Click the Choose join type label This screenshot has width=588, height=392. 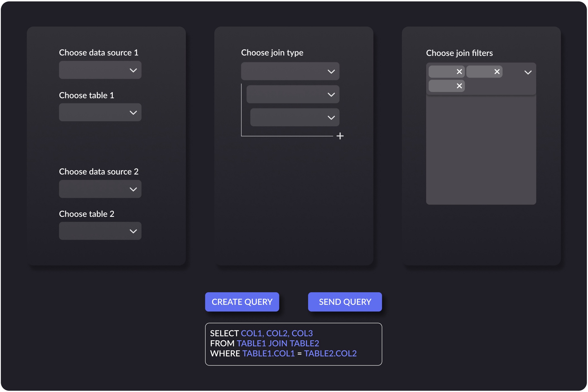(272, 53)
